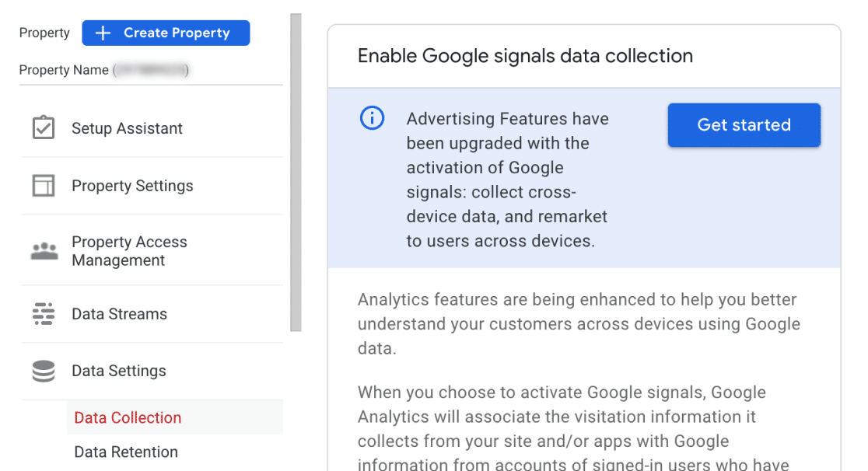This screenshot has height=471, width=868.
Task: Select the Data Streams label
Action: (x=119, y=314)
